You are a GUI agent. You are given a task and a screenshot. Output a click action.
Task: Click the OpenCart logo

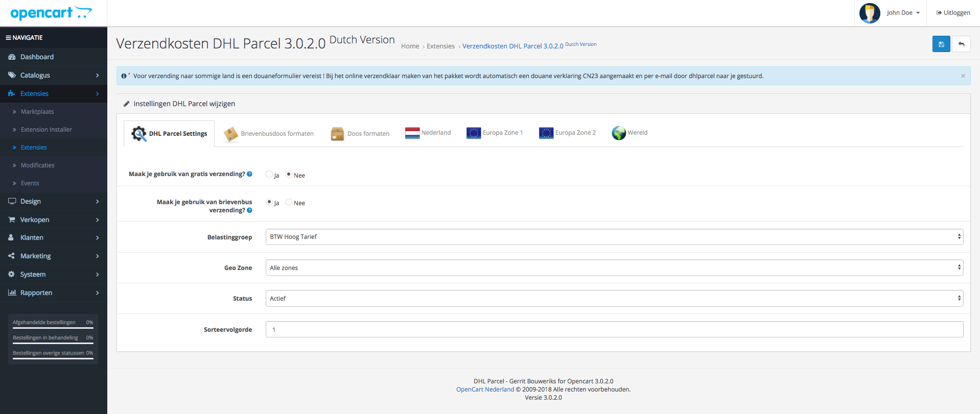[51, 13]
